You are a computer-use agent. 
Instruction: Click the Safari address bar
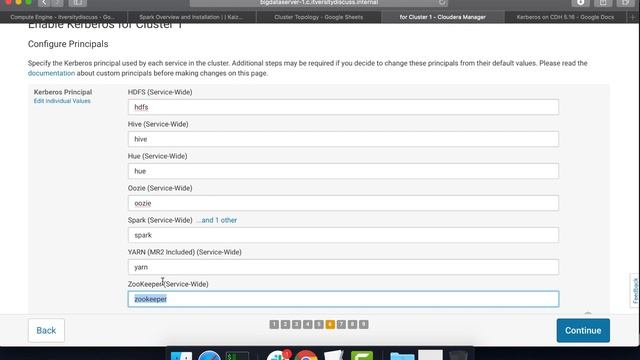point(319,3)
